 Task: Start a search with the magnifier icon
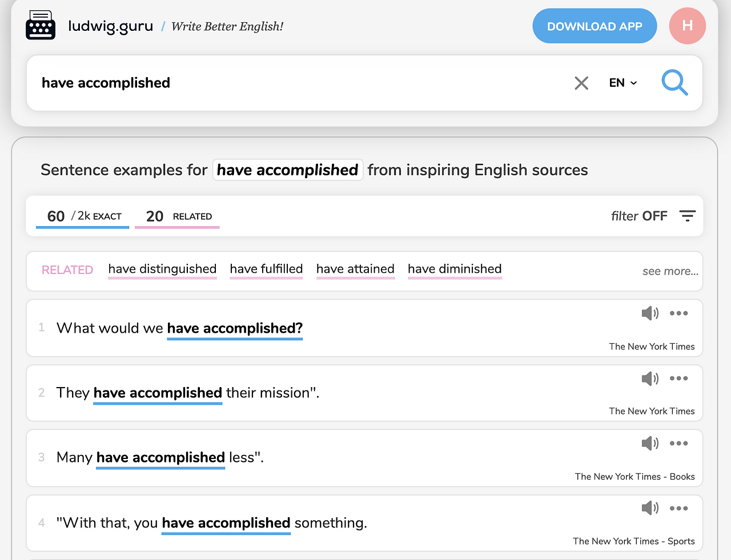pos(674,83)
